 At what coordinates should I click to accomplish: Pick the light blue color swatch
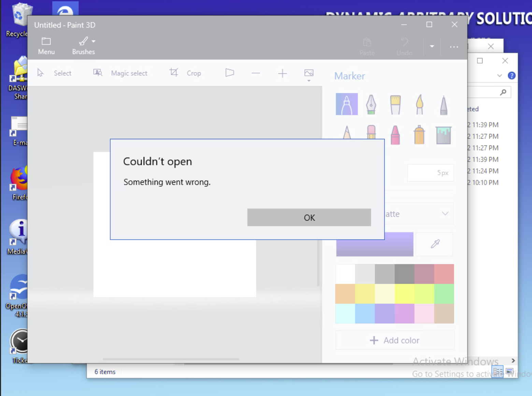365,313
